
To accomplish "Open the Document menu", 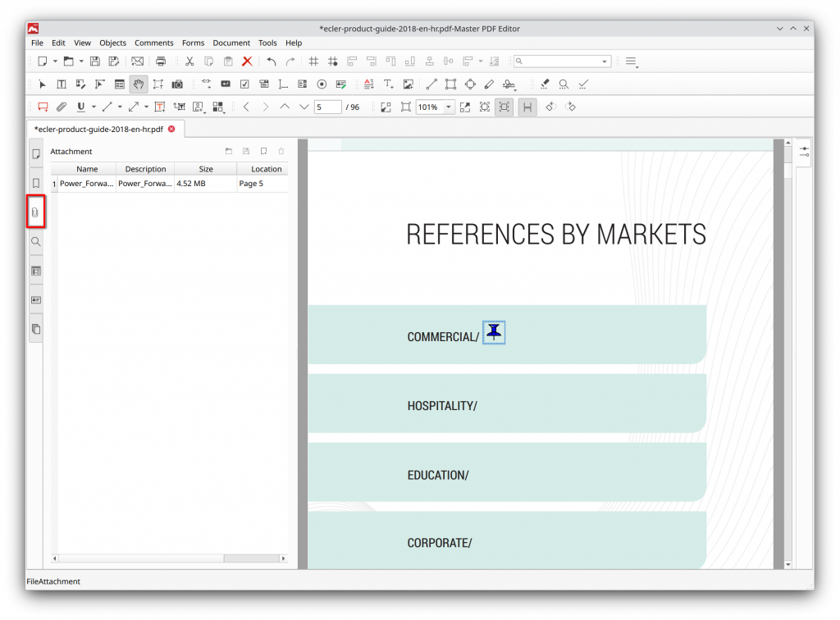I will (231, 43).
